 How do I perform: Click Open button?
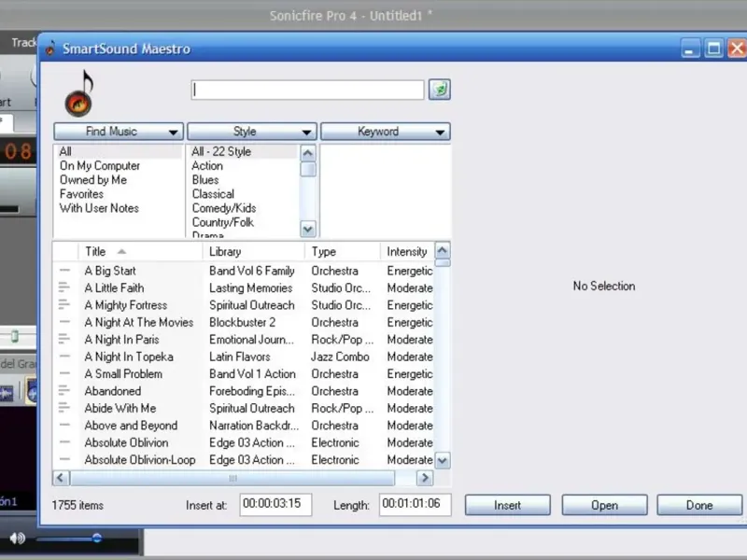point(604,505)
